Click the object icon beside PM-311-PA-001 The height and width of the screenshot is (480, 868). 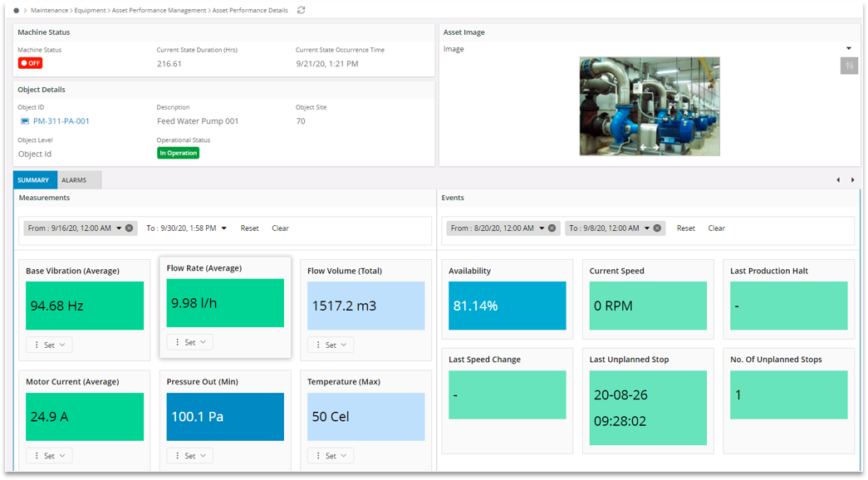(23, 121)
